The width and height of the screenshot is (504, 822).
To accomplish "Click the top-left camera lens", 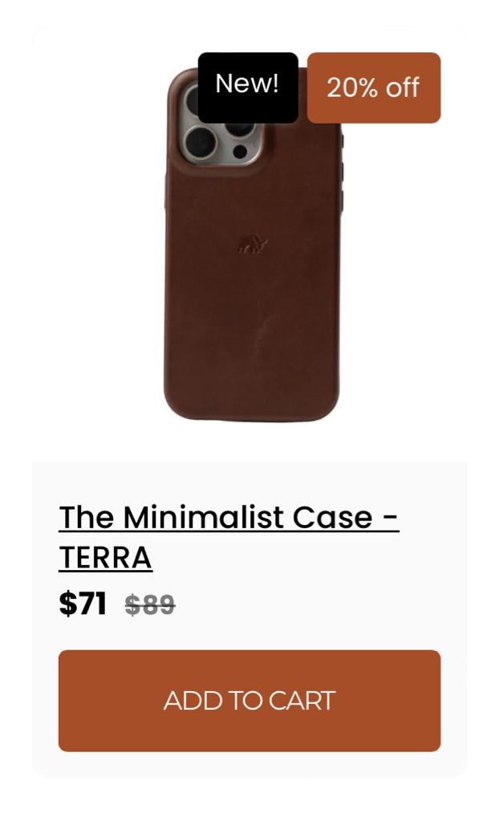I will pyautogui.click(x=193, y=100).
